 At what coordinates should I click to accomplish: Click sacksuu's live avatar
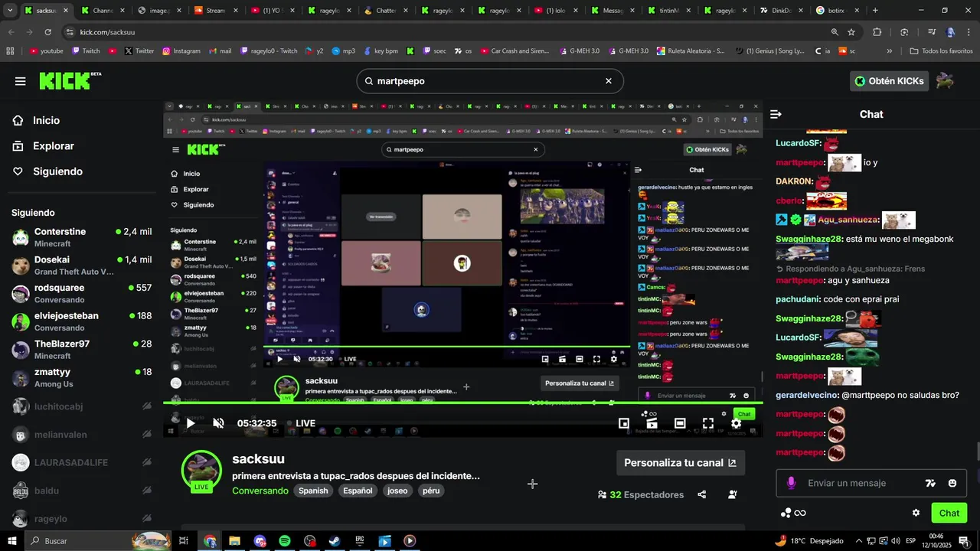pyautogui.click(x=201, y=469)
